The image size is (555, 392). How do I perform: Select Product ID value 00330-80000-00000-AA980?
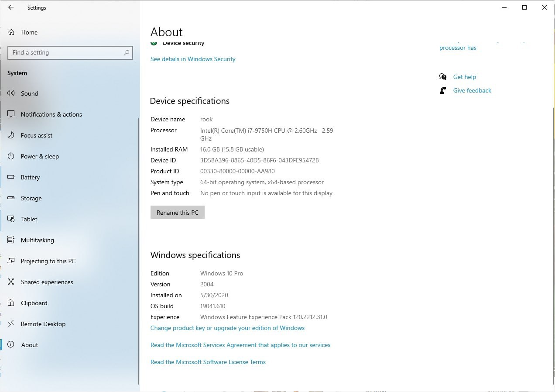pyautogui.click(x=237, y=171)
